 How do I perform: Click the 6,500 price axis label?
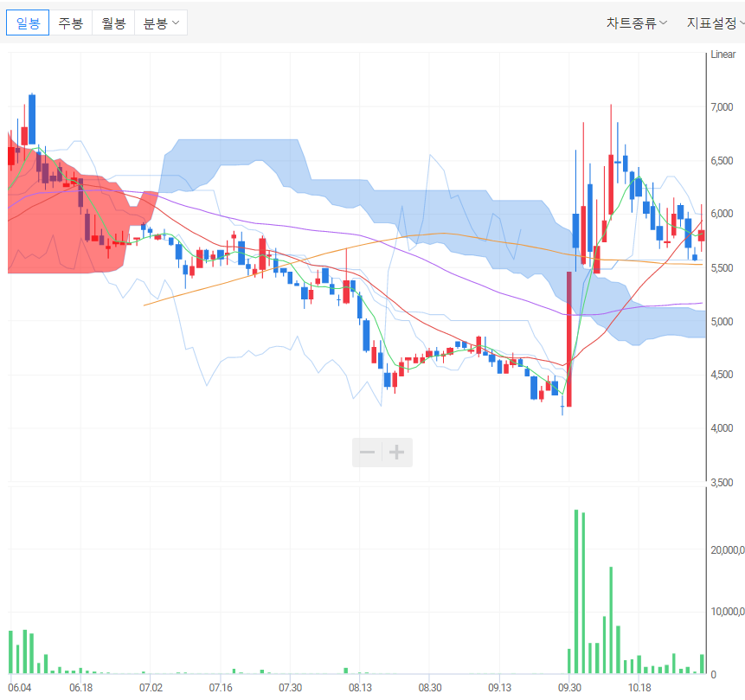point(722,161)
